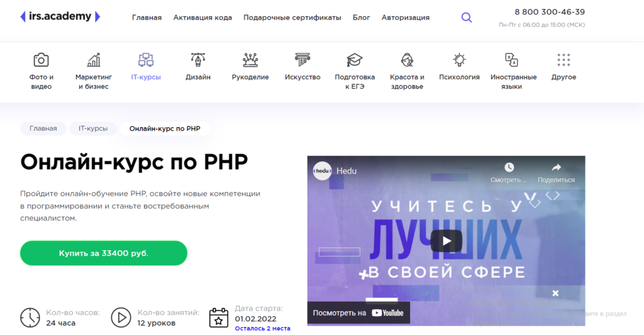The height and width of the screenshot is (335, 644).
Task: Choose the Рукоделие category icon
Action: [250, 60]
